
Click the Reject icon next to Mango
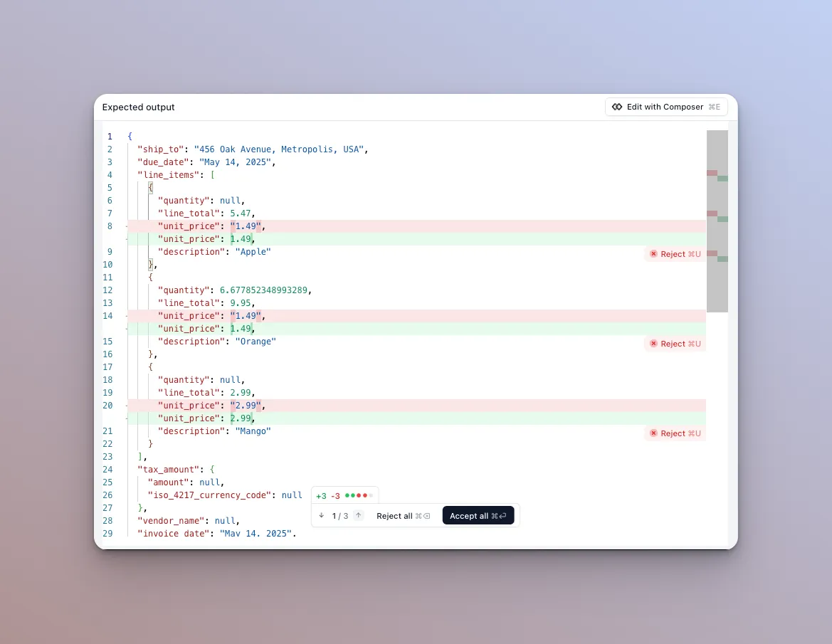pos(653,433)
